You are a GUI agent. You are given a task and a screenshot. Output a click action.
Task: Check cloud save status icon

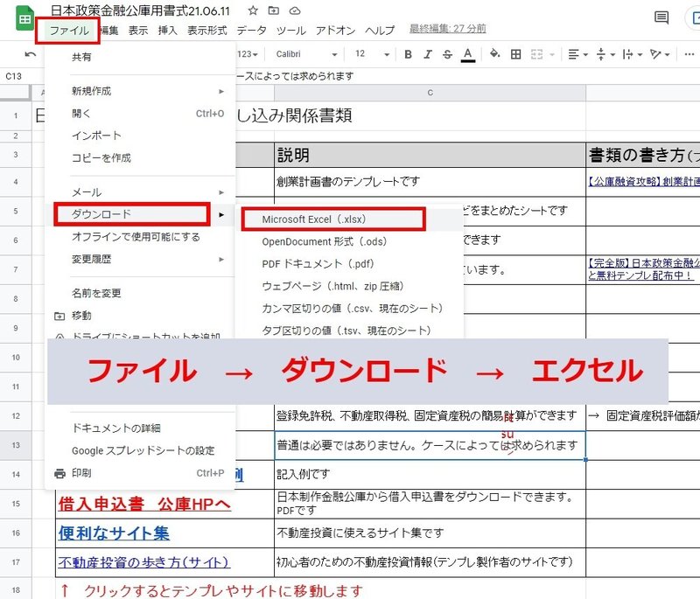(x=295, y=10)
